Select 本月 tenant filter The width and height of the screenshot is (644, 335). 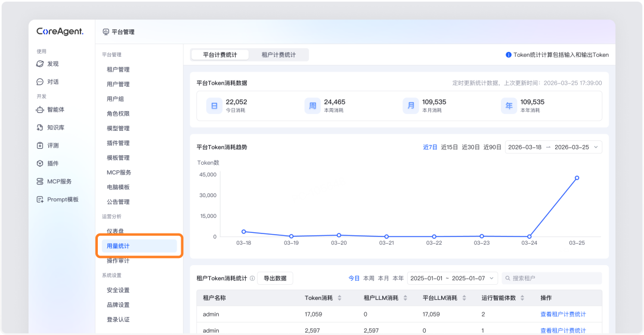pos(383,278)
